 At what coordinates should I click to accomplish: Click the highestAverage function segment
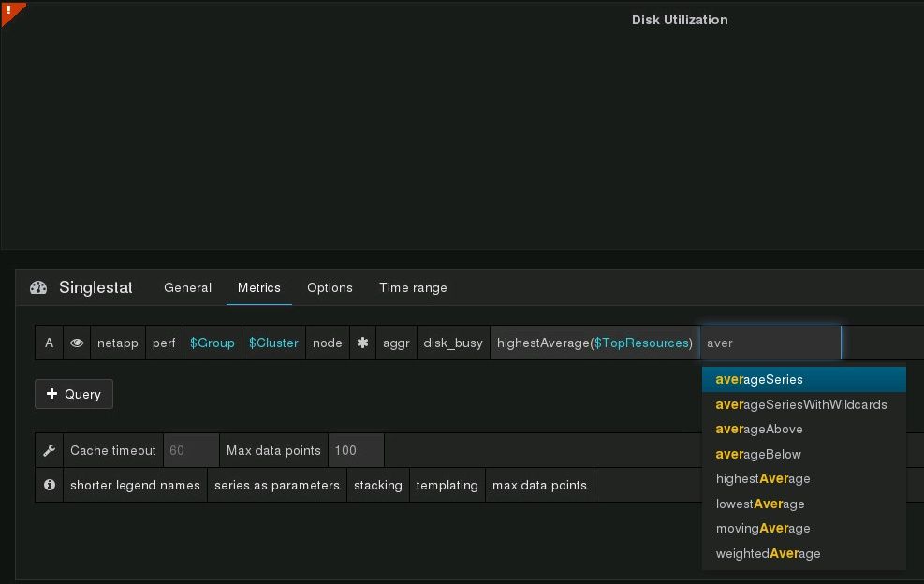tap(543, 343)
